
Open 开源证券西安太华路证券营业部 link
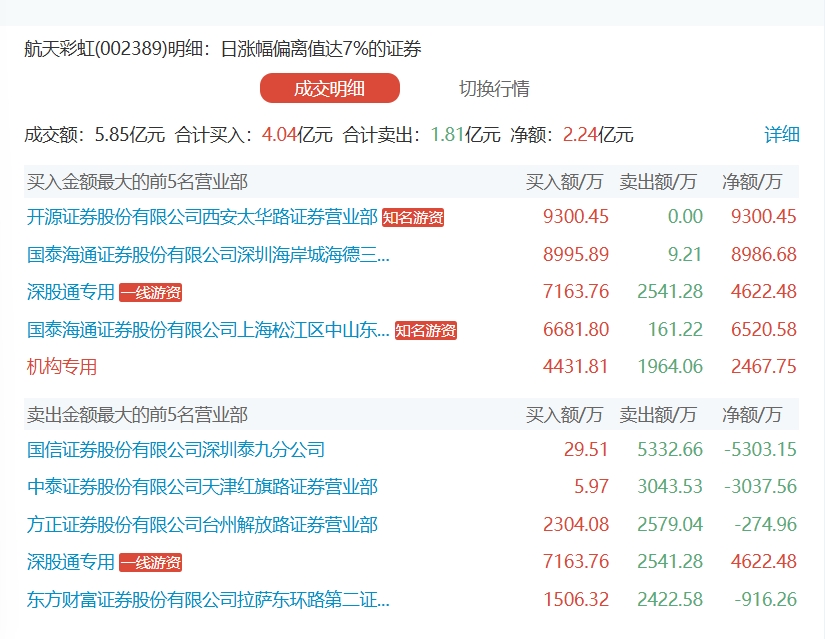pos(202,217)
